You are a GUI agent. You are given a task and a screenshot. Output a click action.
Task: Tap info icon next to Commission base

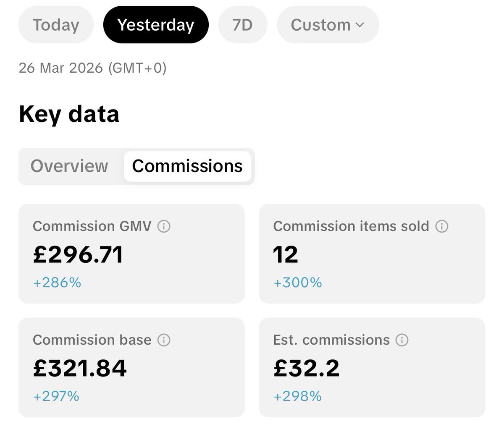coord(164,340)
